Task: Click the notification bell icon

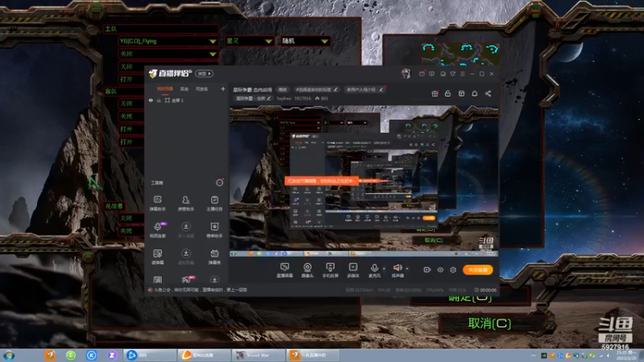Action: (x=474, y=93)
